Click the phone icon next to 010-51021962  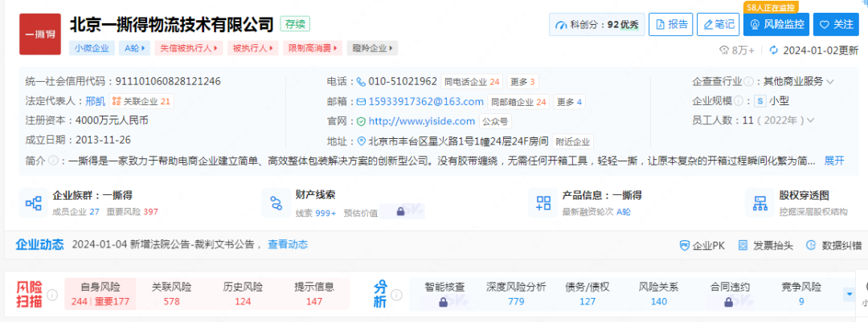coord(361,82)
